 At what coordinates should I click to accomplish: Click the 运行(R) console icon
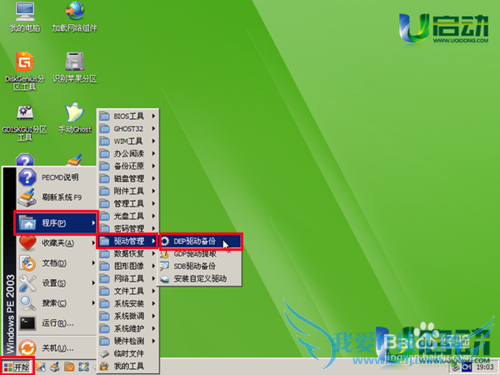click(x=27, y=322)
